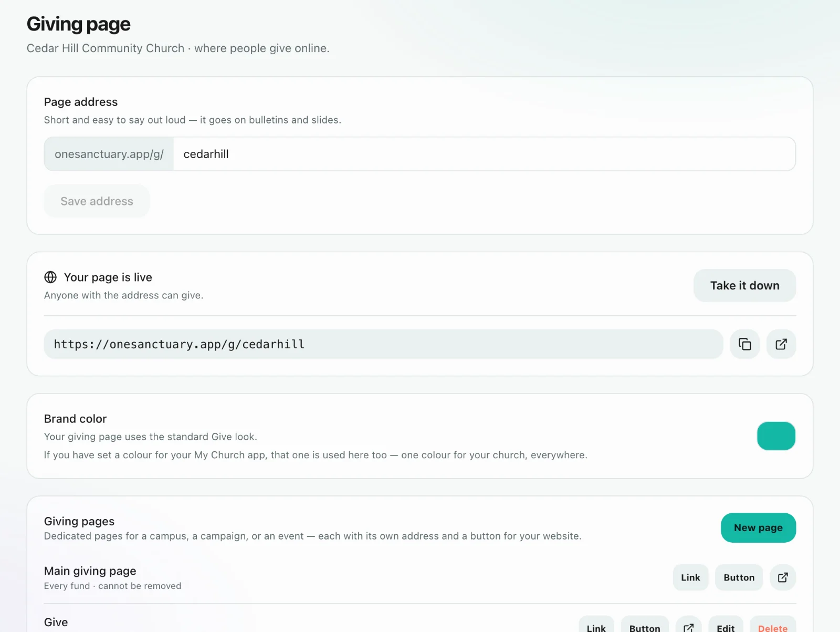The height and width of the screenshot is (632, 840).
Task: Click Take it down button
Action: [x=744, y=285]
